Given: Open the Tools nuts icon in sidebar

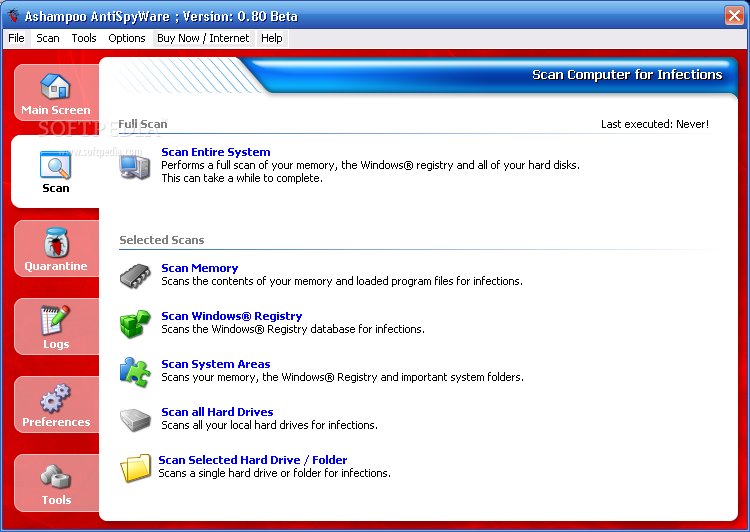Looking at the screenshot, I should tap(56, 476).
